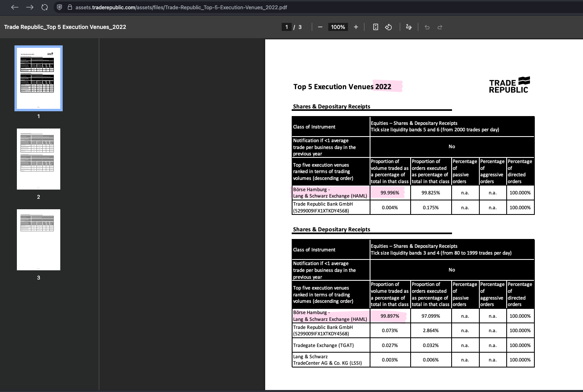Click the browser back arrow

[15, 7]
